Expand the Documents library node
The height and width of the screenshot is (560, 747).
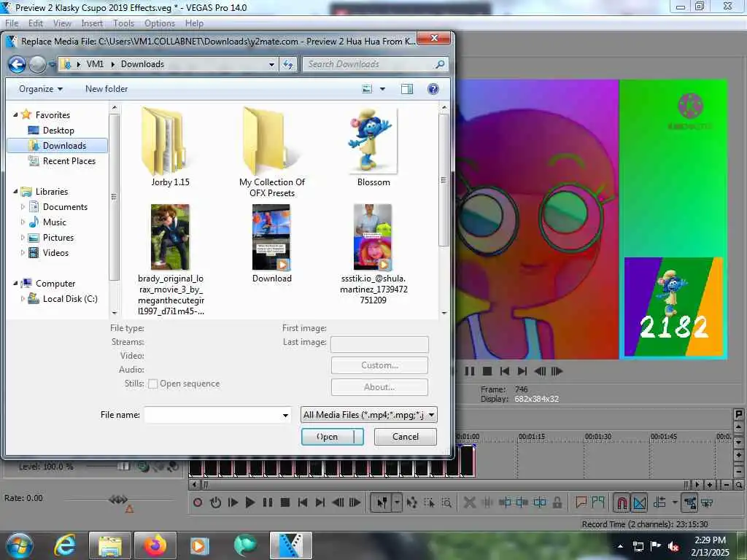point(23,206)
